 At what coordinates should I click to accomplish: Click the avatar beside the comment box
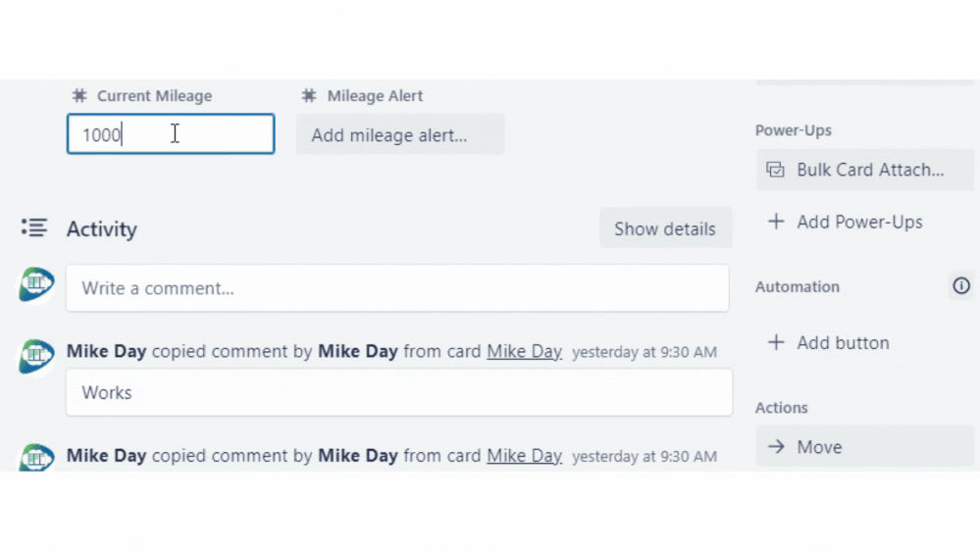tap(36, 284)
